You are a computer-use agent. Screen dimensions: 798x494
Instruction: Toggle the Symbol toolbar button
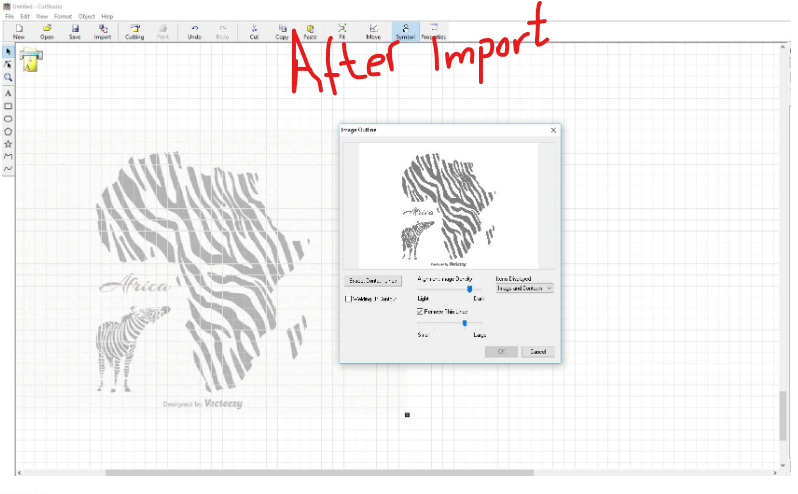pos(406,32)
